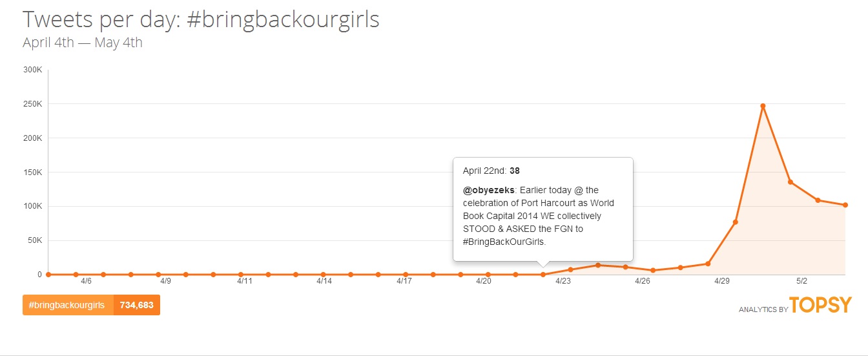Click the April 22nd data point under the tooltip
Image resolution: width=868 pixels, height=356 pixels.
(x=543, y=275)
